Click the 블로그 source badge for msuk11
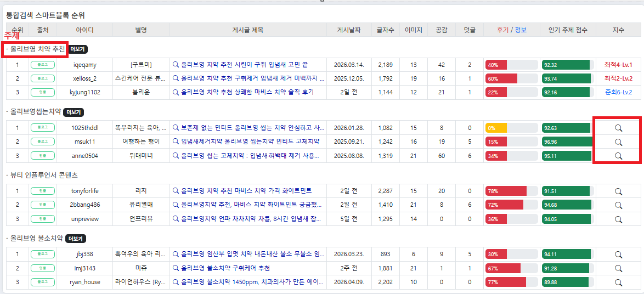 point(43,142)
